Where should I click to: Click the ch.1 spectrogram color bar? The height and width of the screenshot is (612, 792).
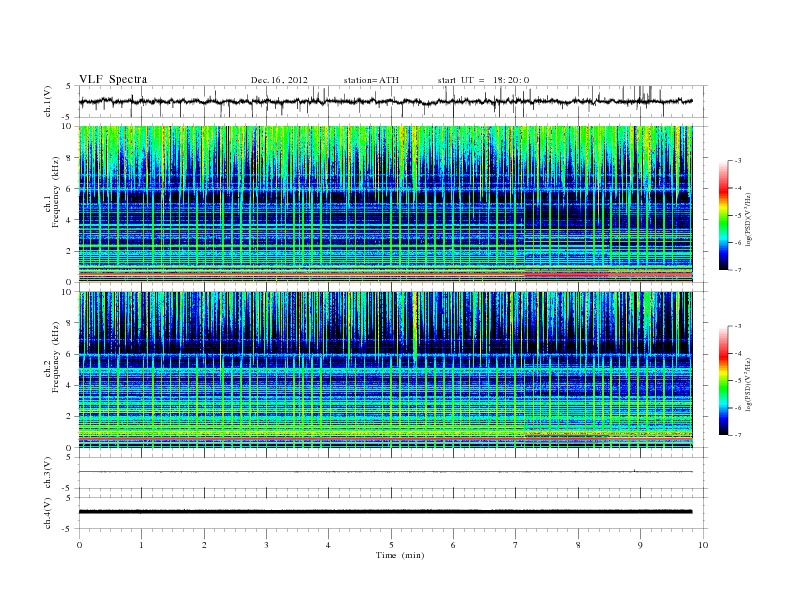[724, 215]
